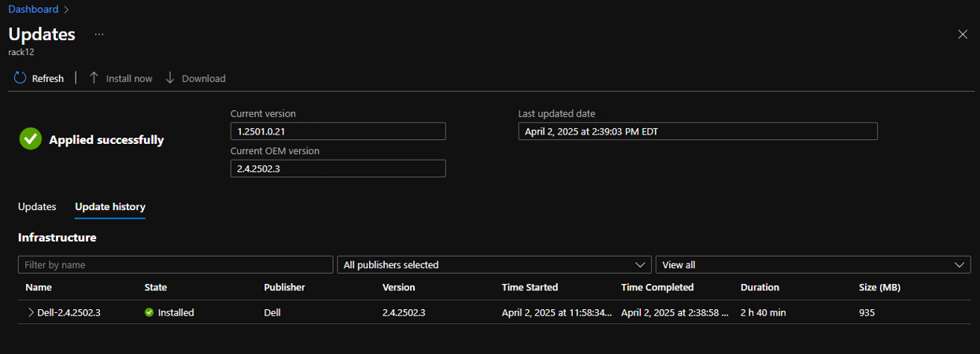Click inside the Filter by name field
The image size is (980, 354).
pos(176,265)
